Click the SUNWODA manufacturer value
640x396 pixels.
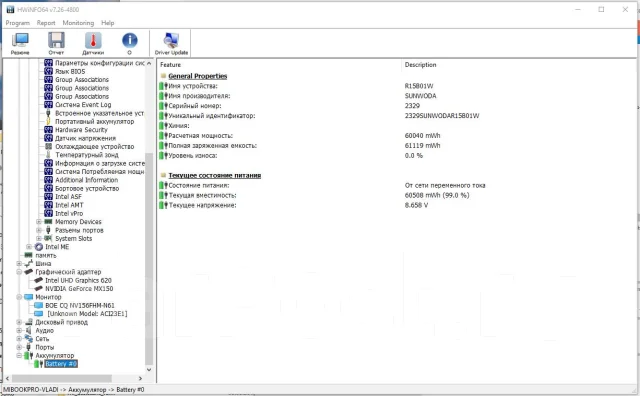[420, 96]
